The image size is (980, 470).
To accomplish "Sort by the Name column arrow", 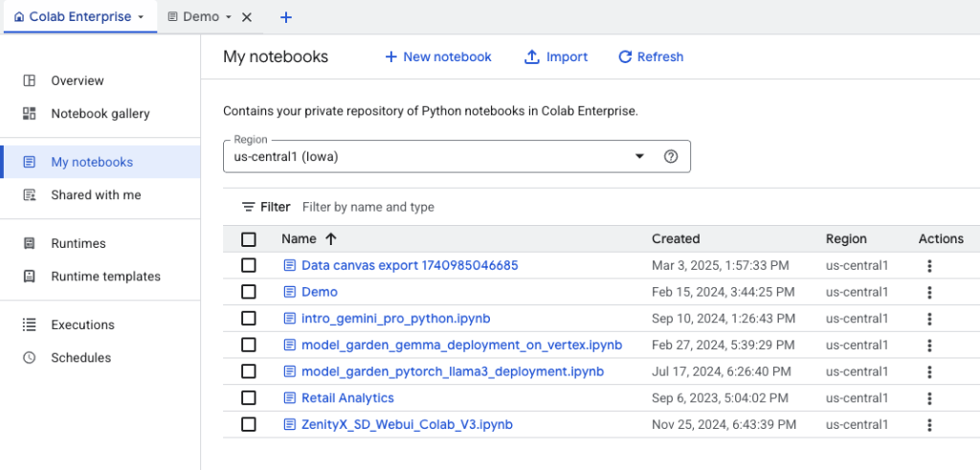I will (x=331, y=238).
